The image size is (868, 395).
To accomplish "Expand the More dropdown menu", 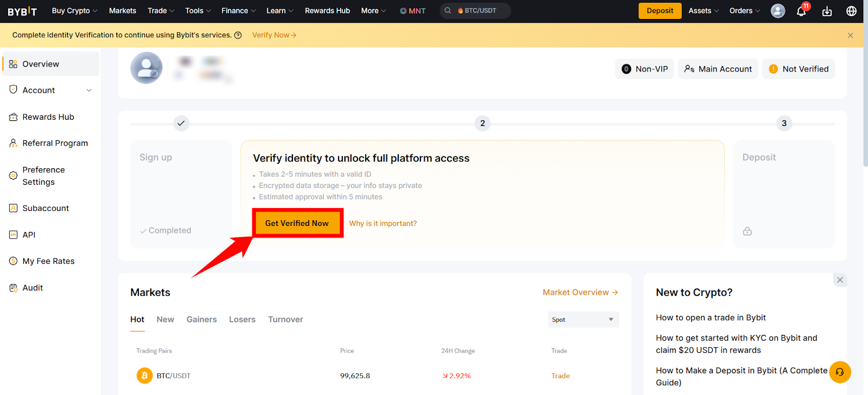I will [374, 11].
